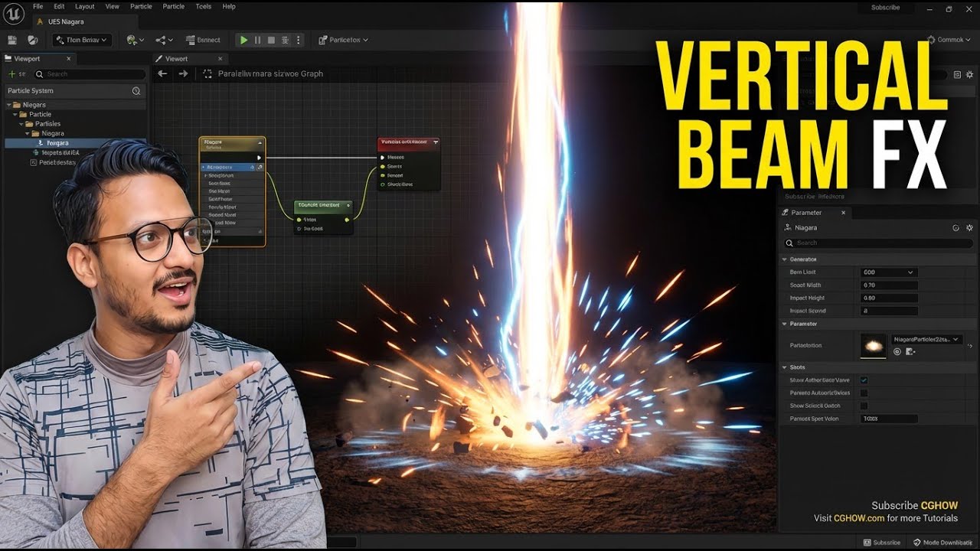The image size is (980, 551).
Task: Click the circular icon beside the Niagara gear
Action: 955,228
